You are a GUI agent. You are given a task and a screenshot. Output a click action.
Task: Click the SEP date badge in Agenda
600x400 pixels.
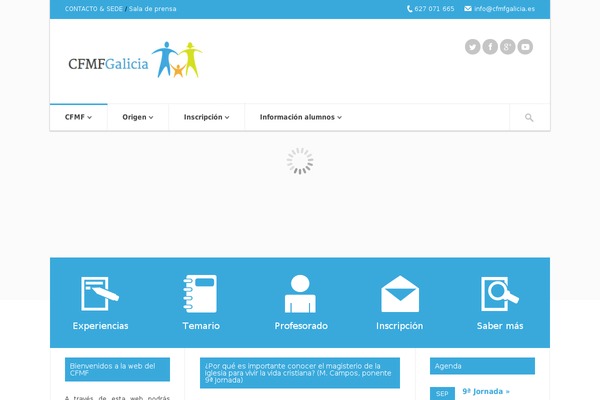point(442,393)
